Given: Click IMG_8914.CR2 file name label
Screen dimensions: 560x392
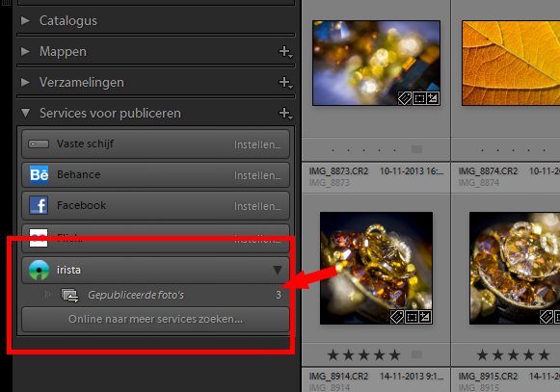Looking at the screenshot, I should [338, 377].
